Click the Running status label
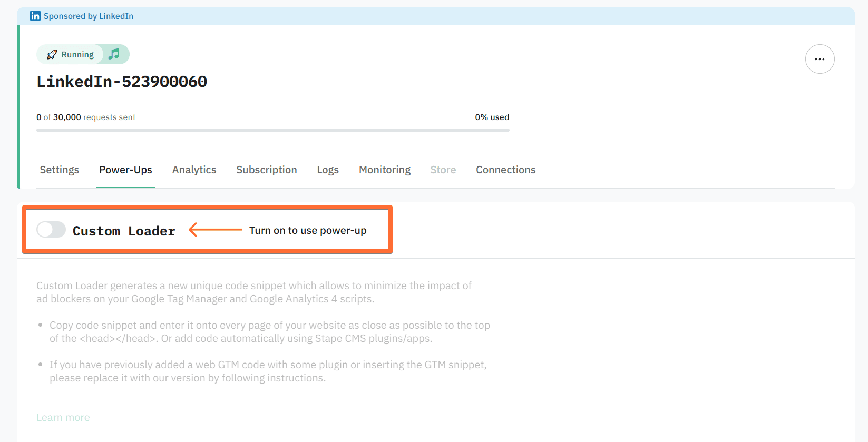 coord(77,54)
